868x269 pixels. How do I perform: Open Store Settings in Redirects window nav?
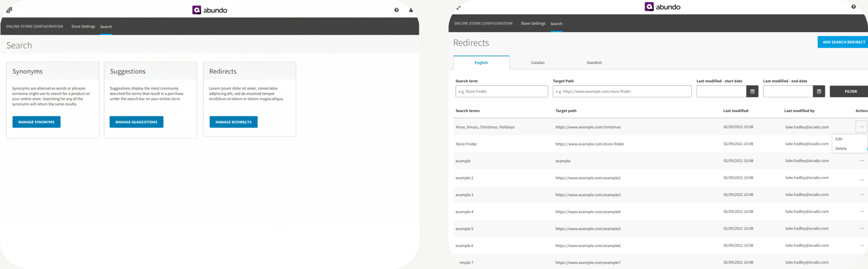[x=533, y=23]
